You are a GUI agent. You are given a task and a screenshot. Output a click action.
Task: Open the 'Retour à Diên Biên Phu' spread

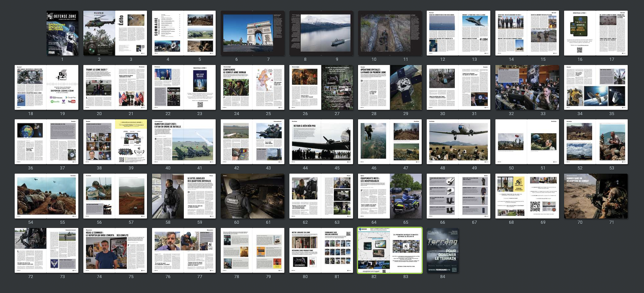pyautogui.click(x=321, y=142)
